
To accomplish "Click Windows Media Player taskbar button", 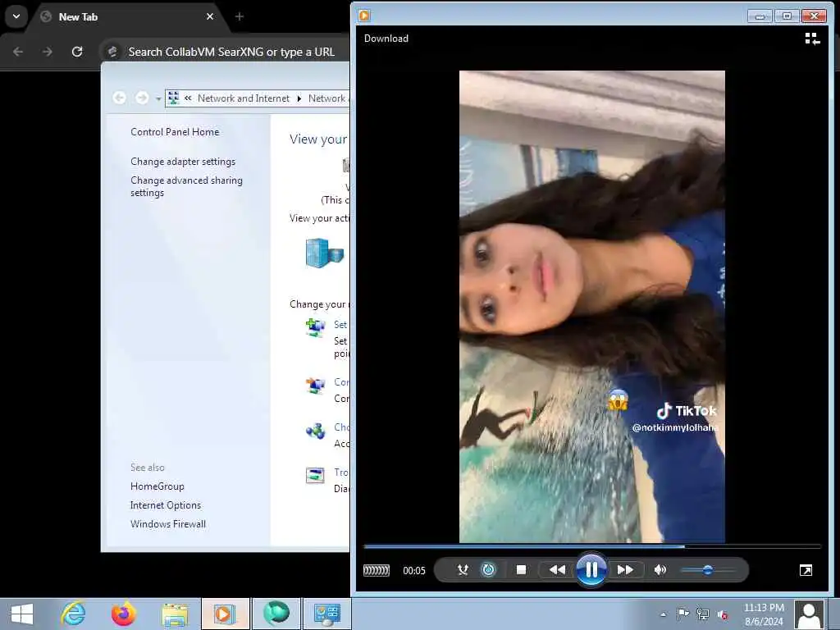I will coord(225,614).
